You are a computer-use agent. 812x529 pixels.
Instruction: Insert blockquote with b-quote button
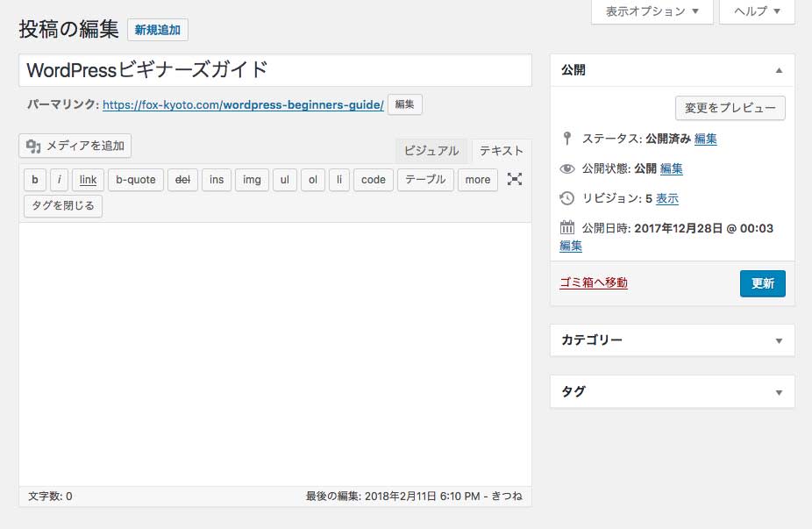click(x=136, y=180)
